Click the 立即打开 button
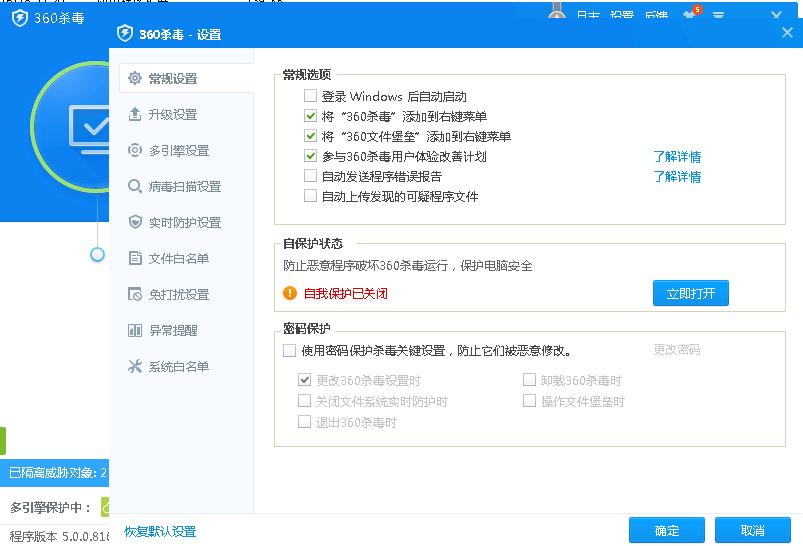Screen dimensions: 803x546 (690, 293)
